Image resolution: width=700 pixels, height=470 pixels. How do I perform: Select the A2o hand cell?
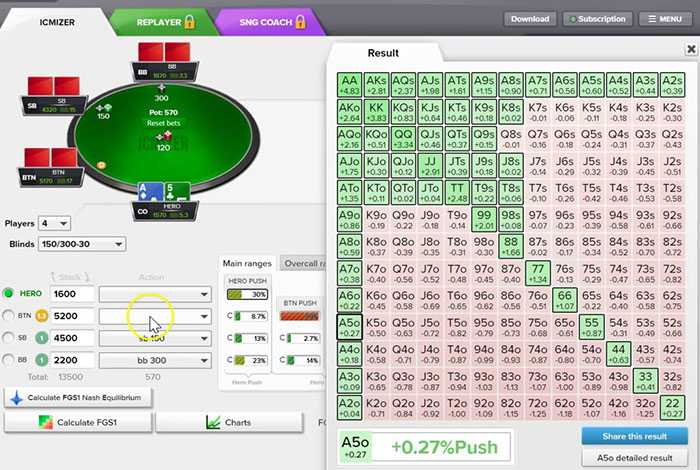pos(349,408)
